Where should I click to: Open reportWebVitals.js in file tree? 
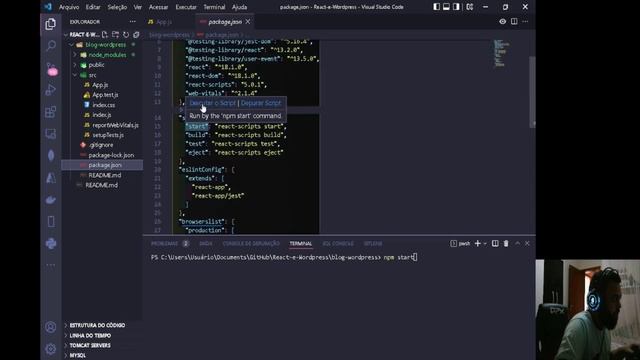pos(116,125)
